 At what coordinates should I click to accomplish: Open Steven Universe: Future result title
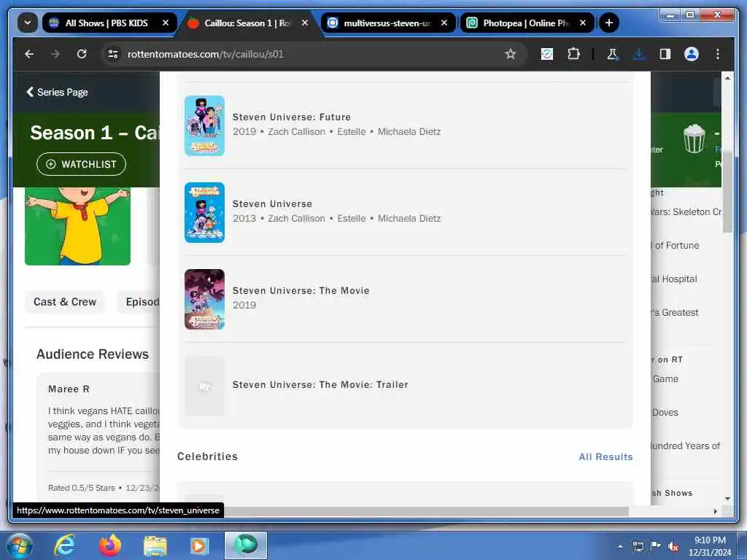pos(292,117)
